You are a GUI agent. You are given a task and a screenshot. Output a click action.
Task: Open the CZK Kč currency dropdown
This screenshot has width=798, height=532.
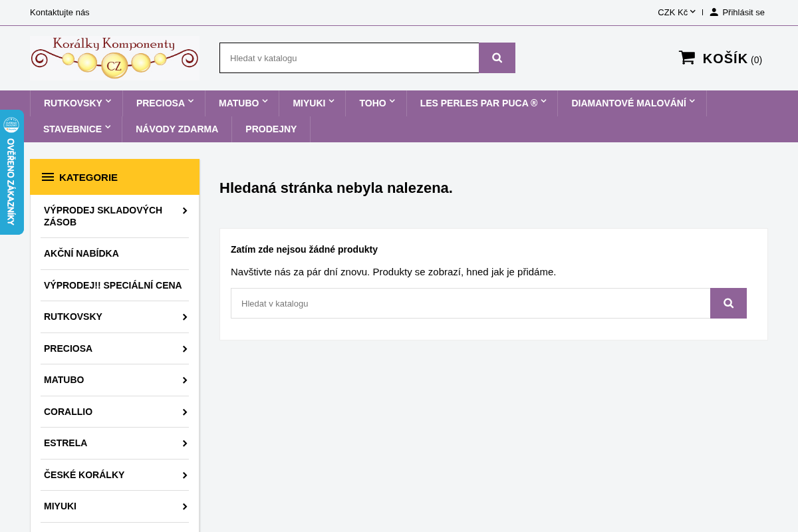(676, 12)
